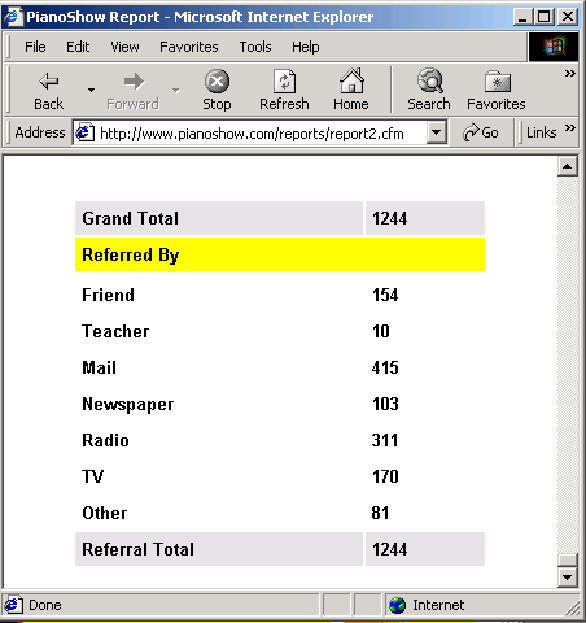Screen dimensions: 586x623
Task: Expand the Back history dropdown arrow
Action: [91, 90]
